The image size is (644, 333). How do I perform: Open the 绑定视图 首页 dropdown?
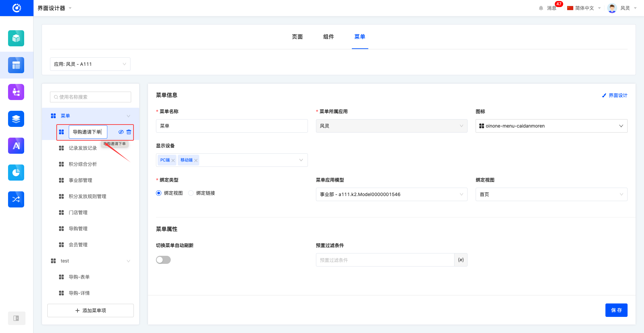[x=551, y=194]
